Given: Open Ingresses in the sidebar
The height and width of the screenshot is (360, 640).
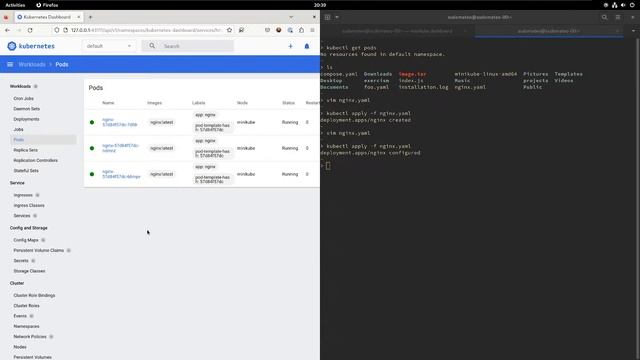Looking at the screenshot, I should pos(23,195).
